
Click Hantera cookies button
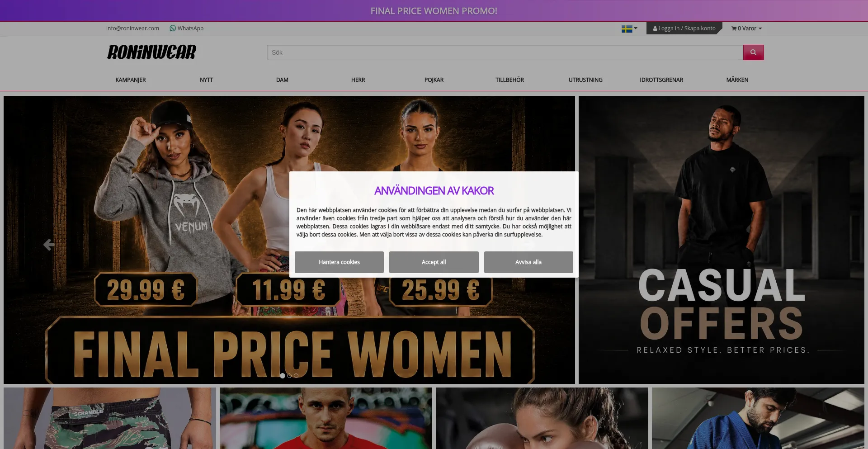339,262
